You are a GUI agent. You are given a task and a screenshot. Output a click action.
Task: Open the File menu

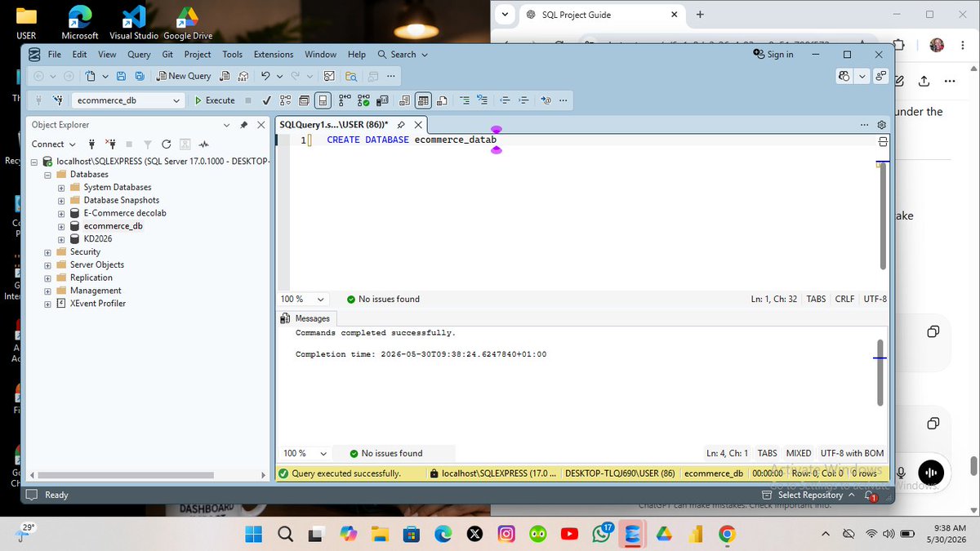[55, 55]
